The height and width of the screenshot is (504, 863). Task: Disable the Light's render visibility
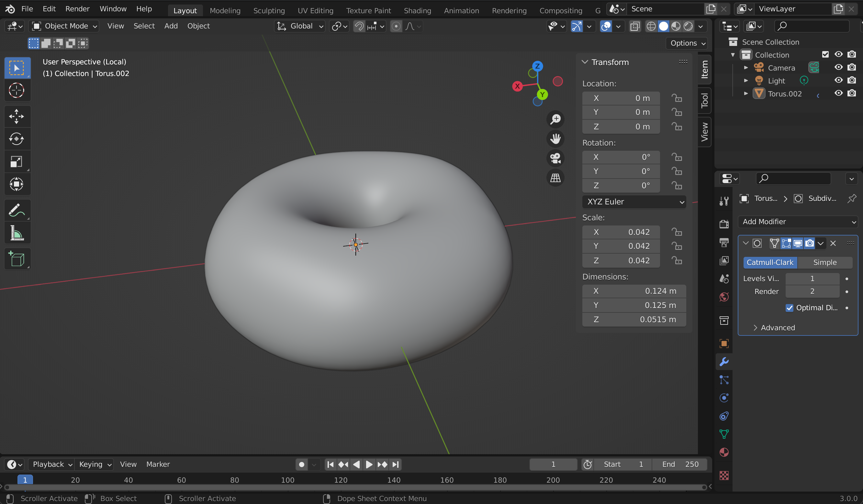pyautogui.click(x=852, y=80)
